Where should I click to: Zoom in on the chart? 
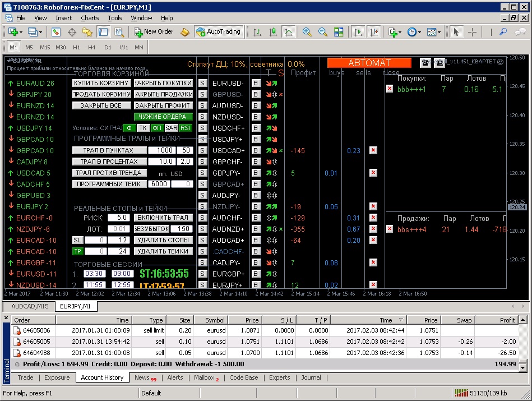pyautogui.click(x=307, y=32)
